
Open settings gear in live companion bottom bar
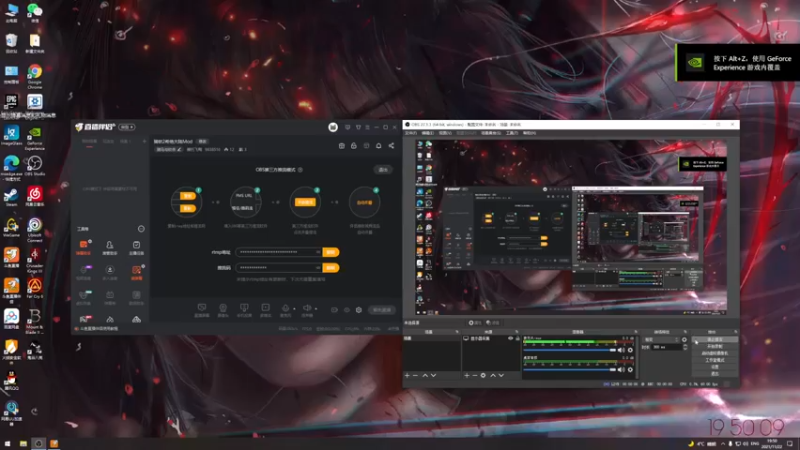[359, 310]
